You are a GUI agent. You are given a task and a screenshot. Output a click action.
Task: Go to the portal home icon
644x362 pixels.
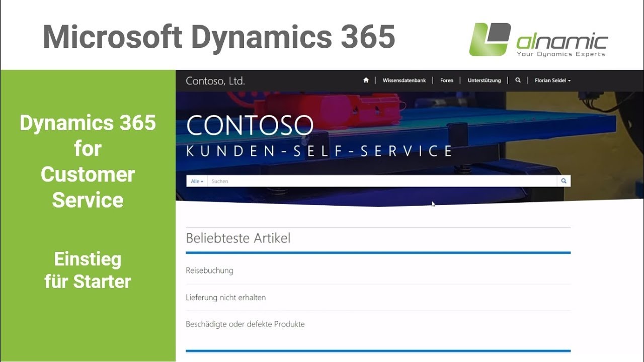[x=366, y=80]
